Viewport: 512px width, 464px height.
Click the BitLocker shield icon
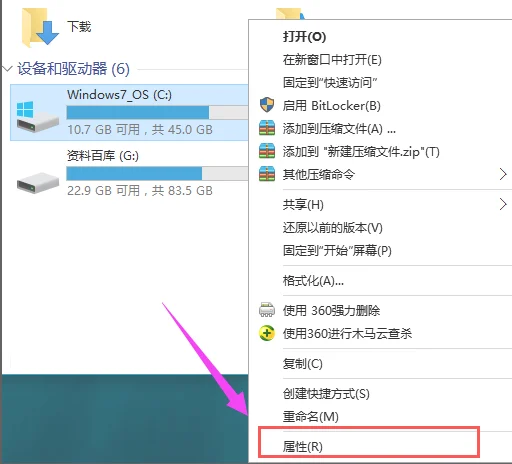267,105
